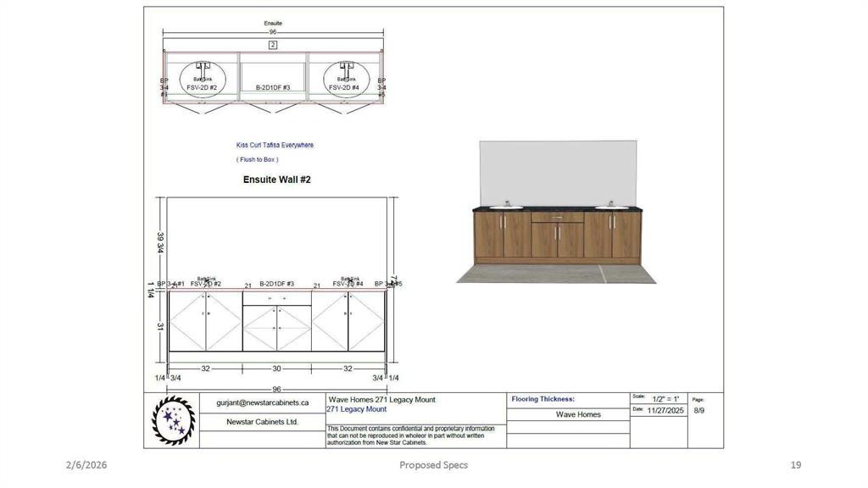Screen dimensions: 868x488
Task: Select 'FSV-2D #4' label in plan view
Action: pyautogui.click(x=344, y=87)
